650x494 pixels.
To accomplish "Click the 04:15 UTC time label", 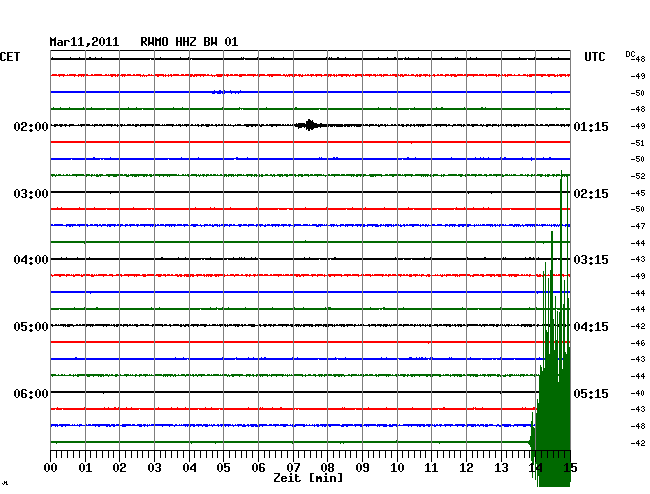I will tap(591, 327).
